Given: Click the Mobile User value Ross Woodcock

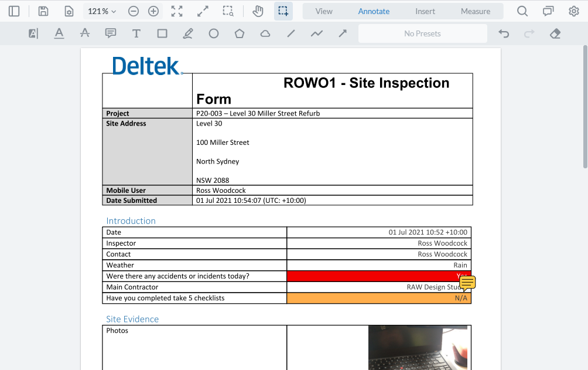Looking at the screenshot, I should (x=221, y=191).
